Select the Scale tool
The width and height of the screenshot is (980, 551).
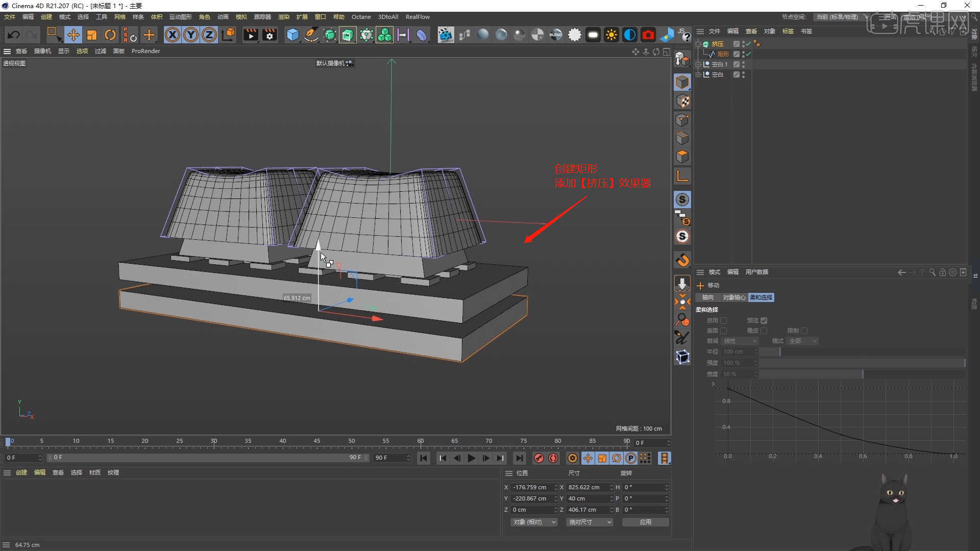click(x=92, y=35)
